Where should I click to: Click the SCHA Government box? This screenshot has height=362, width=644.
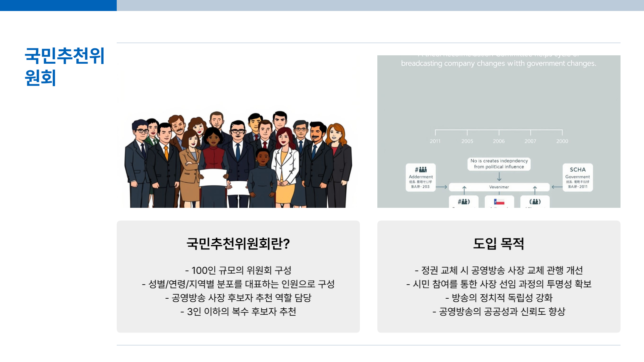(x=578, y=177)
